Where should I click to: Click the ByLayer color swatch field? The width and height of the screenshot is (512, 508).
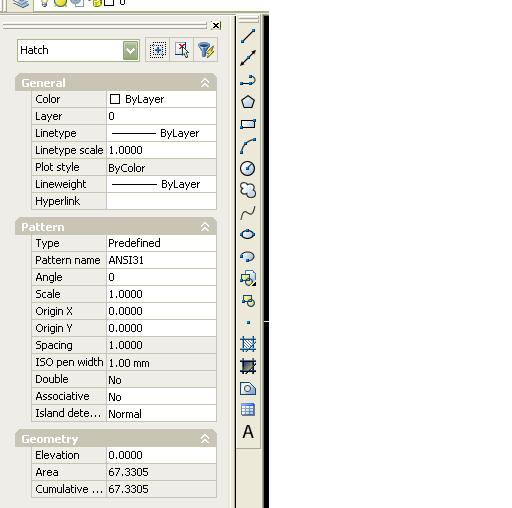[161, 99]
